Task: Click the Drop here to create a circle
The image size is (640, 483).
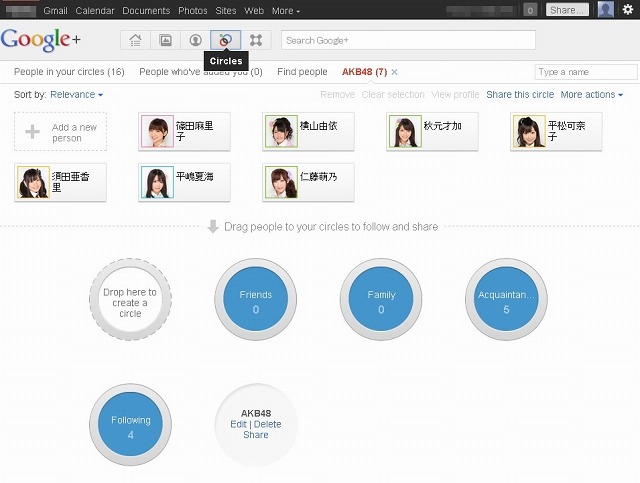Action: coord(130,299)
